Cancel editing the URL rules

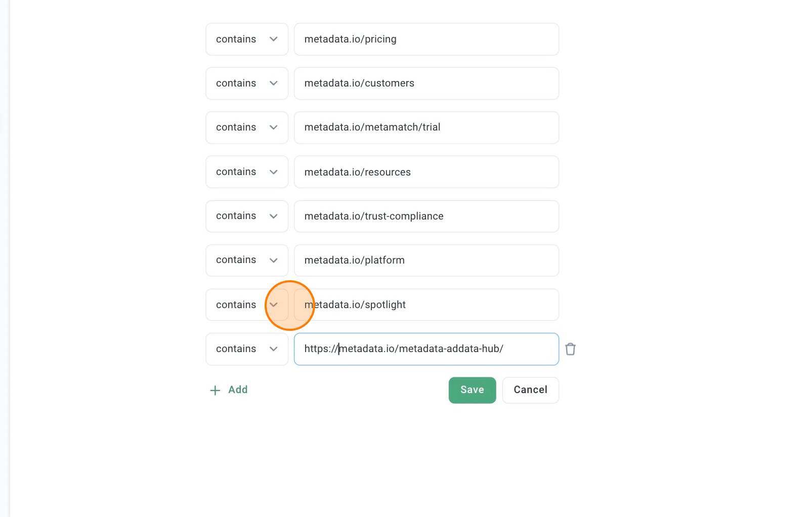tap(530, 390)
